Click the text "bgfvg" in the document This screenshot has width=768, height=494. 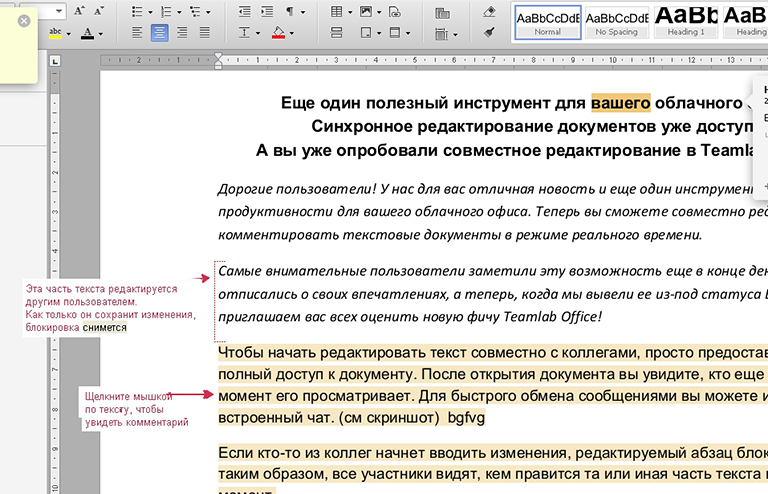click(x=466, y=418)
